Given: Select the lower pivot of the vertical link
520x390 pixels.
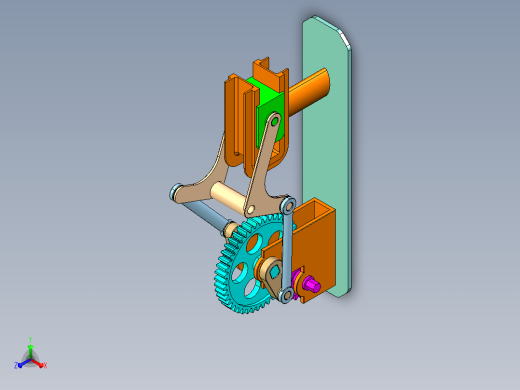Looking at the screenshot, I should click(286, 295).
